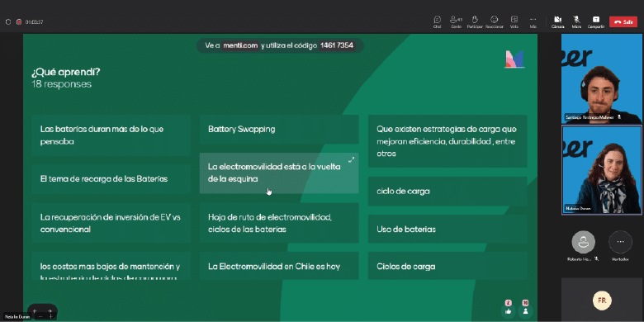Open the participants list (Gente)
The width and height of the screenshot is (644, 322).
tap(456, 21)
